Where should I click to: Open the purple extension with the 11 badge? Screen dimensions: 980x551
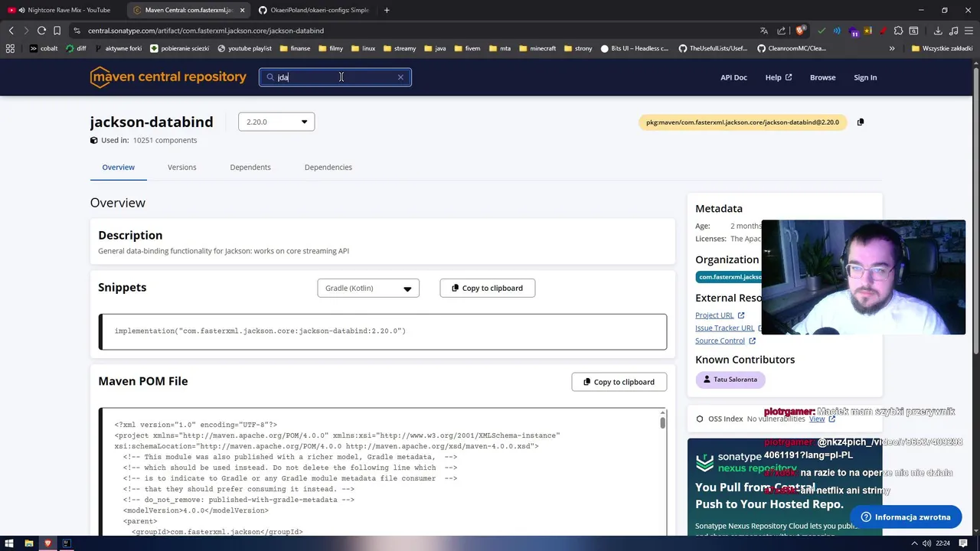click(854, 31)
